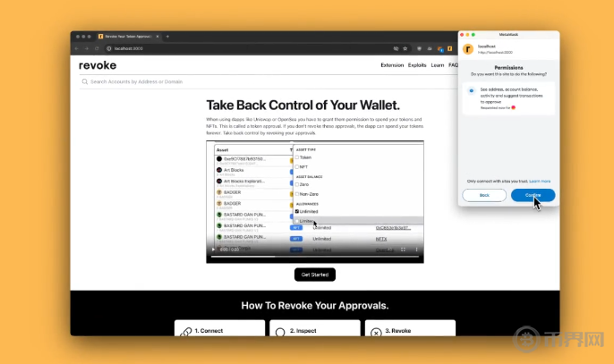Click the X circle icon on the Revoke card
This screenshot has height=364, width=614.
click(x=376, y=333)
